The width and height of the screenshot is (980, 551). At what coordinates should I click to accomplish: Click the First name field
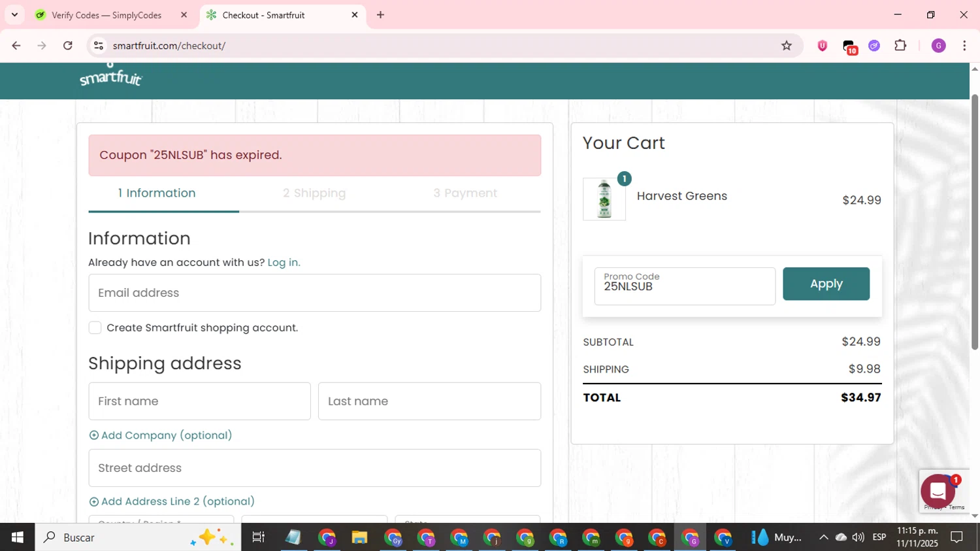tap(199, 401)
